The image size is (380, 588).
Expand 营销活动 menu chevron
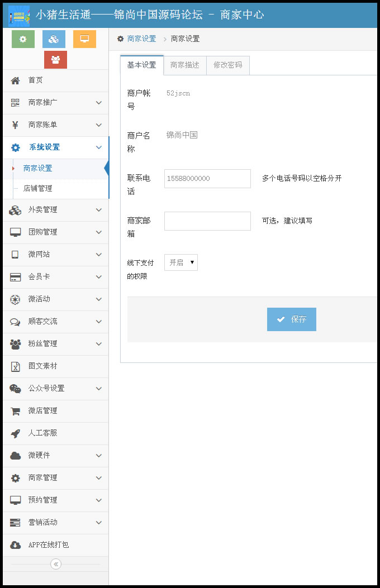99,522
